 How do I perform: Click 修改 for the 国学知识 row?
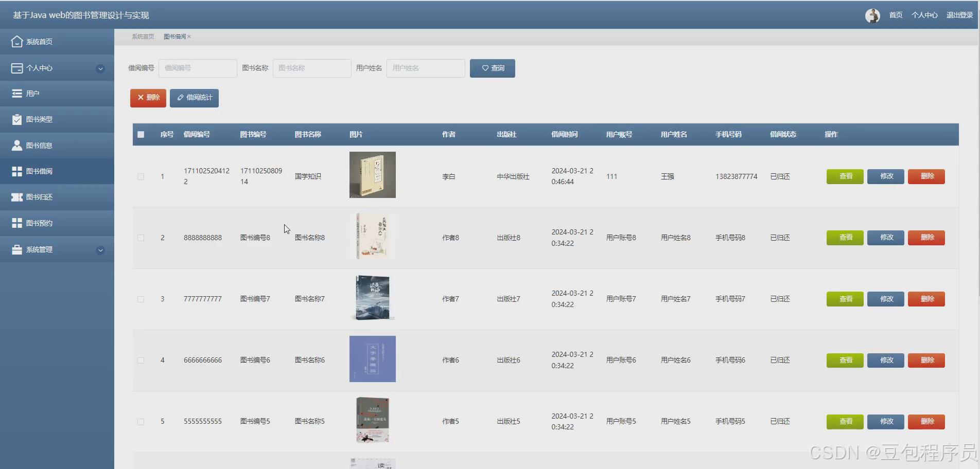886,176
